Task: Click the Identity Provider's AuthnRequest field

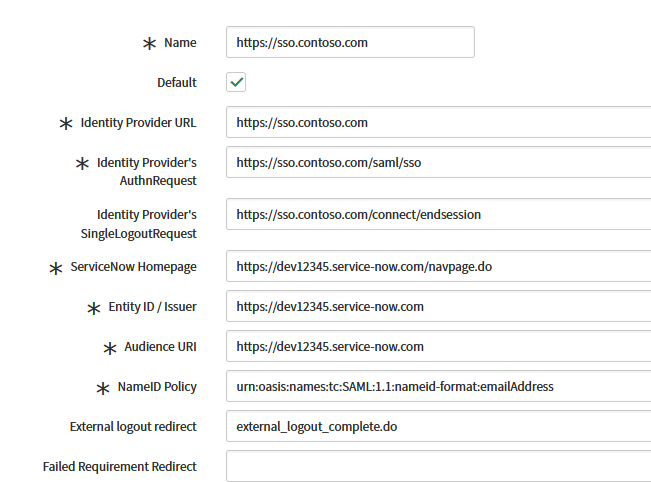Action: tap(437, 162)
